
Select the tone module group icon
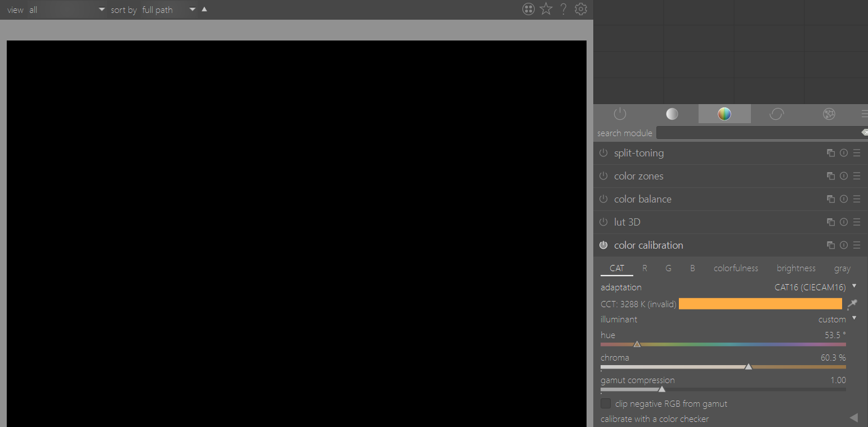tap(672, 113)
